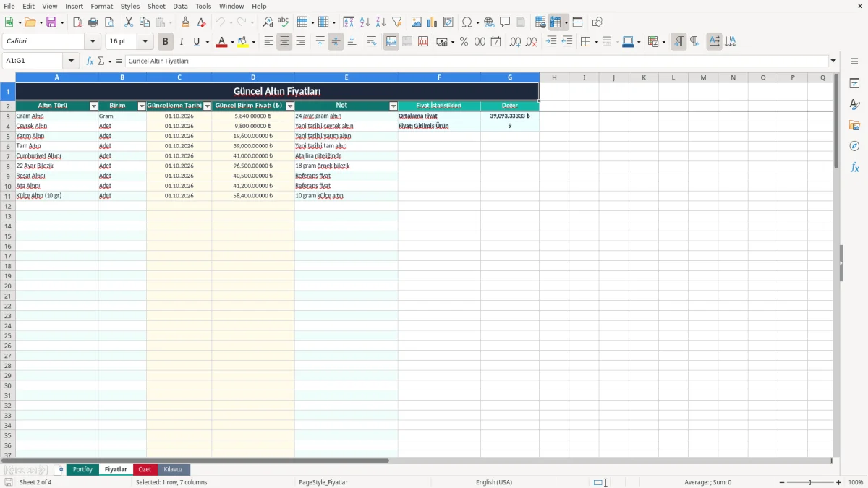
Task: Toggle Align Right
Action: click(x=300, y=42)
